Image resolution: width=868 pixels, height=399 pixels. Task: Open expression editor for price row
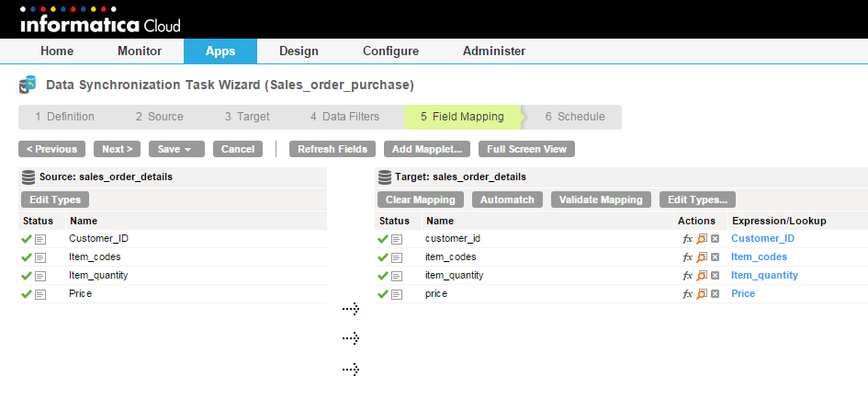point(688,294)
